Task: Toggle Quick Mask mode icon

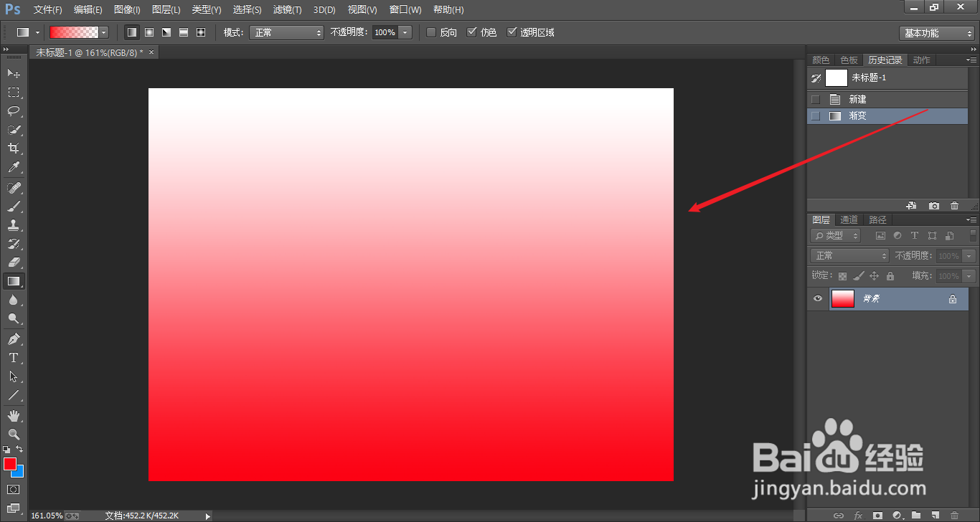Action: tap(14, 489)
